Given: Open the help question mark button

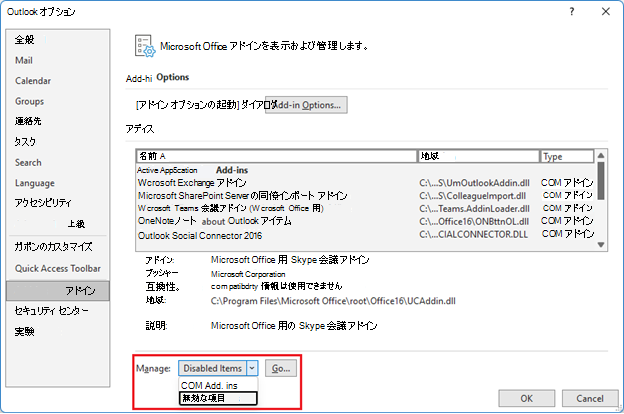Looking at the screenshot, I should (572, 12).
